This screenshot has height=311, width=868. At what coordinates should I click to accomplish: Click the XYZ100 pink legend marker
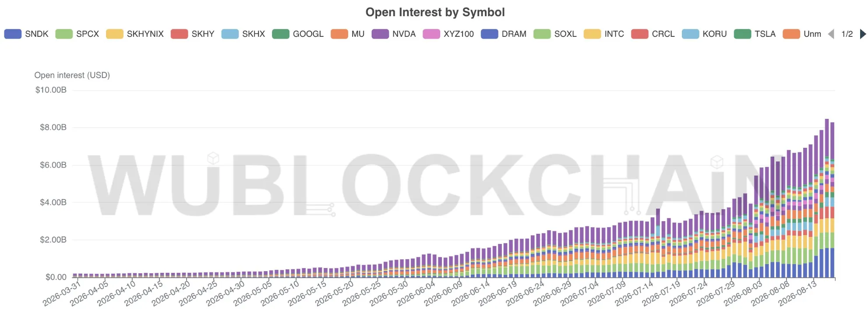point(431,34)
